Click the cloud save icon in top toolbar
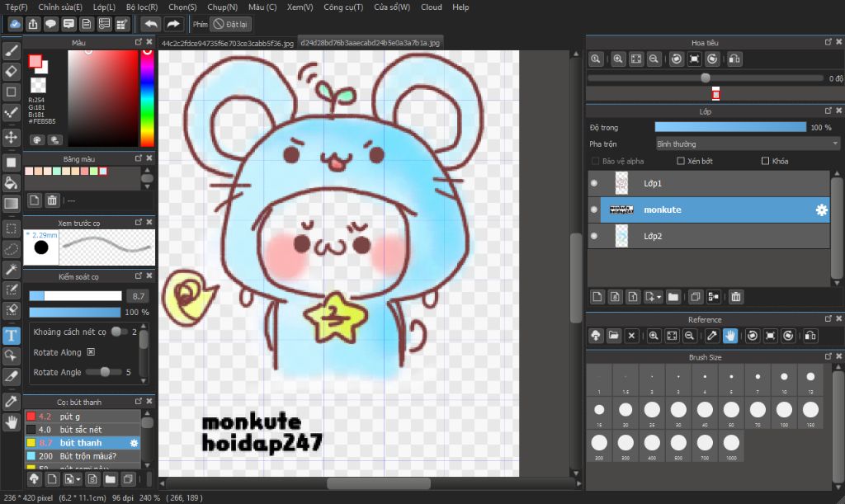 [x=15, y=24]
